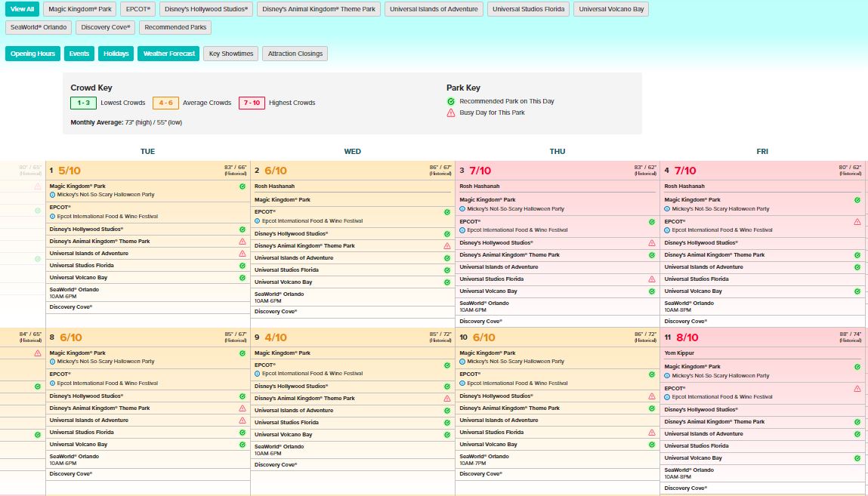The width and height of the screenshot is (868, 496).
Task: Click busy-day triangle for Animal Kingdom on Tuesday 1
Action: (x=242, y=241)
